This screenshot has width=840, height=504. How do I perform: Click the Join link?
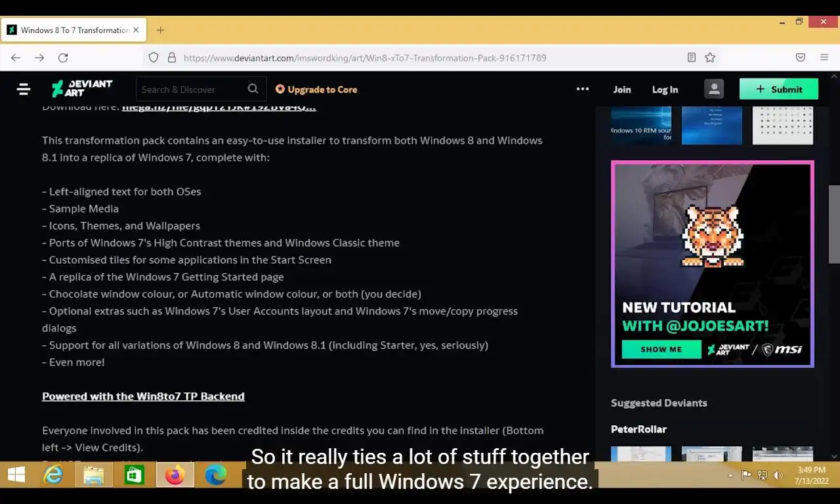621,89
